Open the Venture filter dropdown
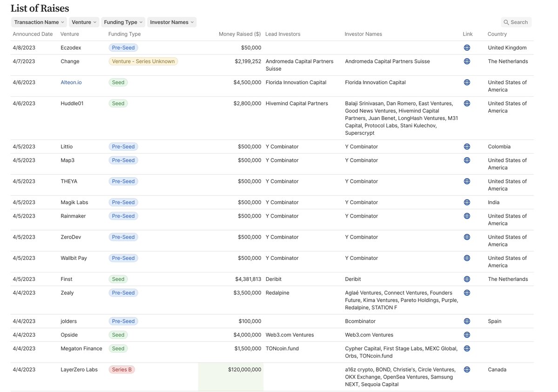 click(84, 22)
